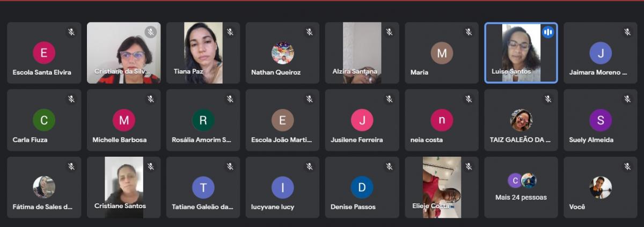Screen dimensions: 644x227
Task: Click the Michelle Barbosa name label
Action: pyautogui.click(x=119, y=140)
